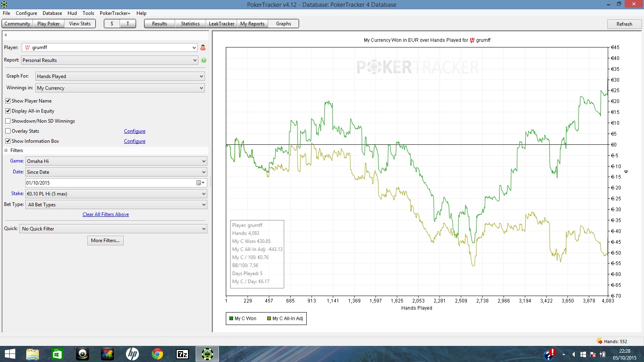Open Action Center flag icon
Image resolution: width=644 pixels, height=362 pixels.
point(593,354)
